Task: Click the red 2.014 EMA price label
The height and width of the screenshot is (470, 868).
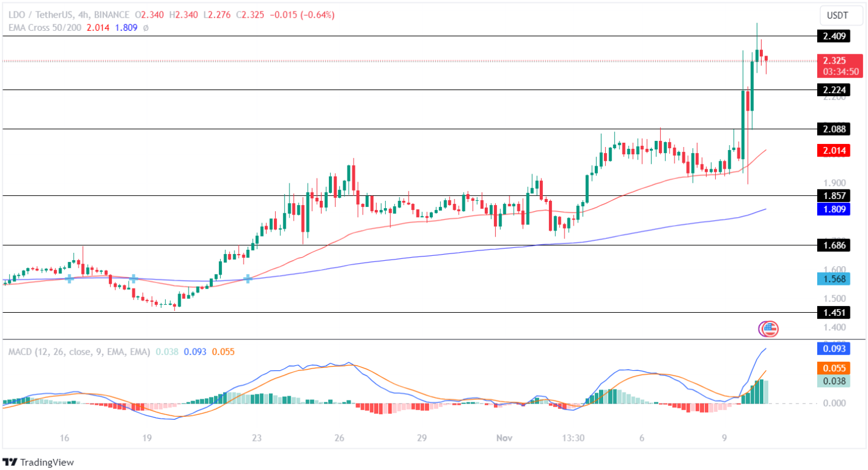Action: coord(835,151)
